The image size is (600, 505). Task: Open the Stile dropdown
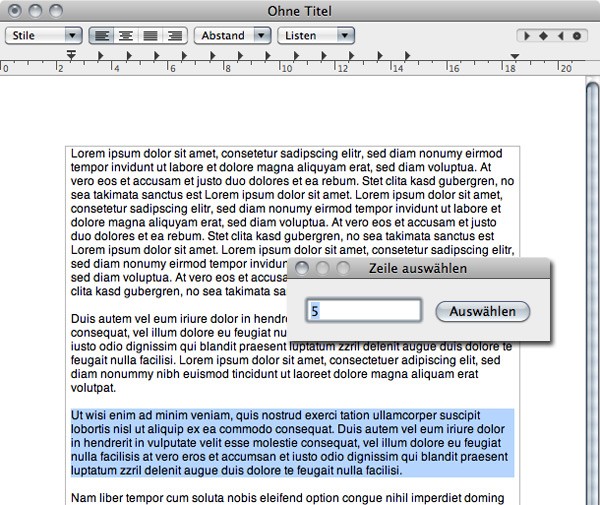[x=43, y=35]
